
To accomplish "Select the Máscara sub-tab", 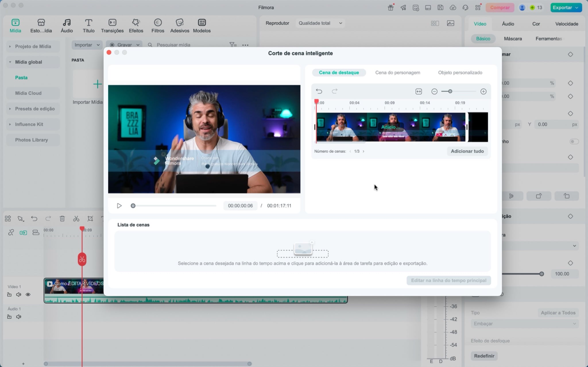I will coord(513,38).
